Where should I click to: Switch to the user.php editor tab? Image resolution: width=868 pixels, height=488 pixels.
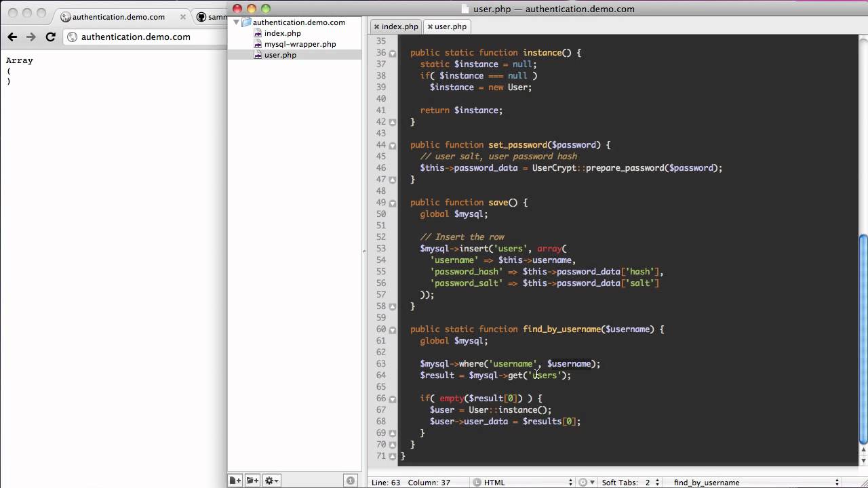(450, 26)
